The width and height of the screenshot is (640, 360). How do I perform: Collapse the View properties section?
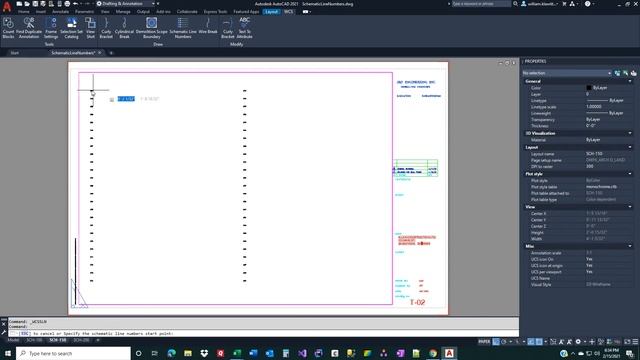coord(630,207)
